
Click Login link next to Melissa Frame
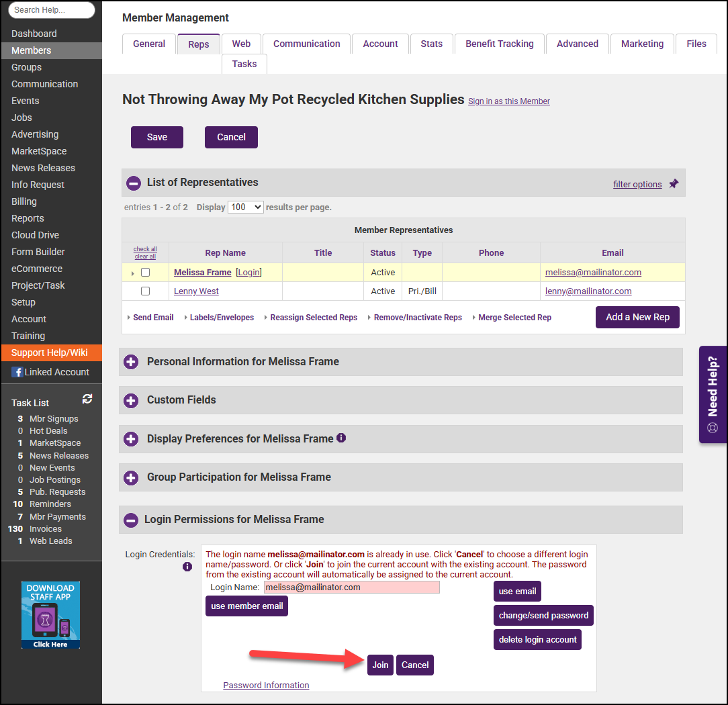(x=249, y=273)
